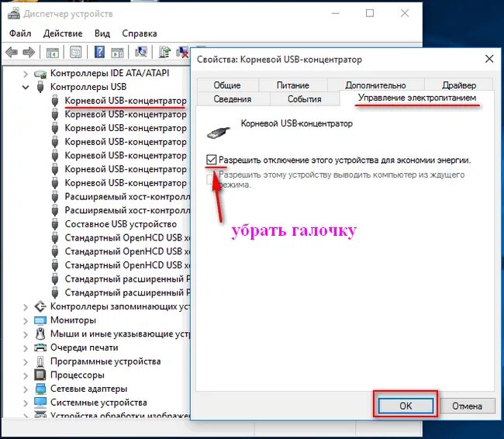Click the Update driver toolbar icon
Viewport: 504px width, 439px height.
[165, 52]
